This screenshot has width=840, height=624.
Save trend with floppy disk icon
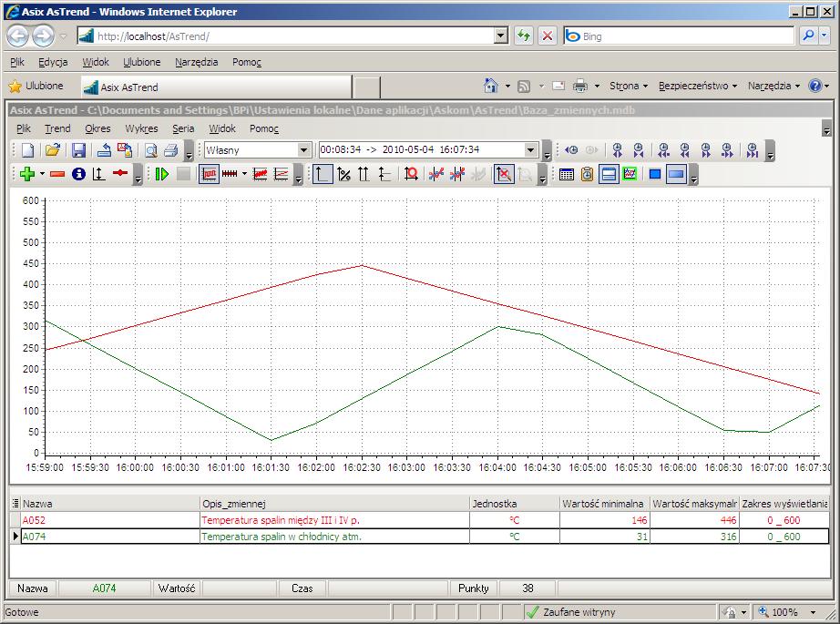point(78,150)
